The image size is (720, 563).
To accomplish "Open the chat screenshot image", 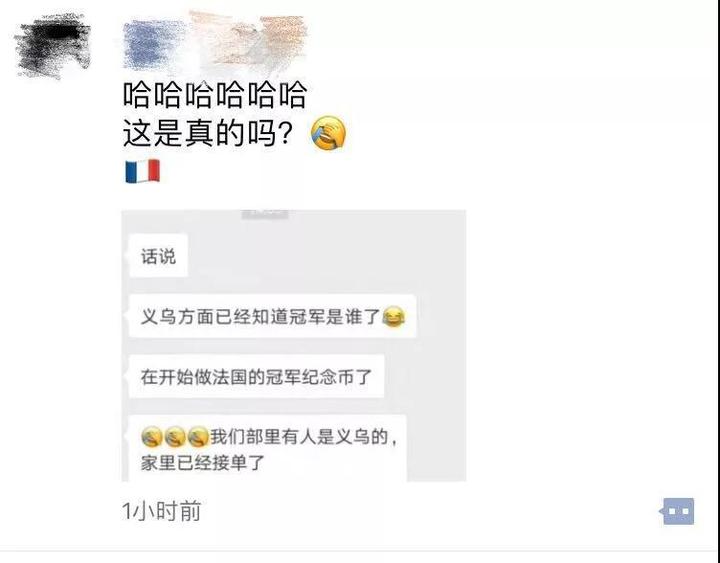I will [294, 345].
